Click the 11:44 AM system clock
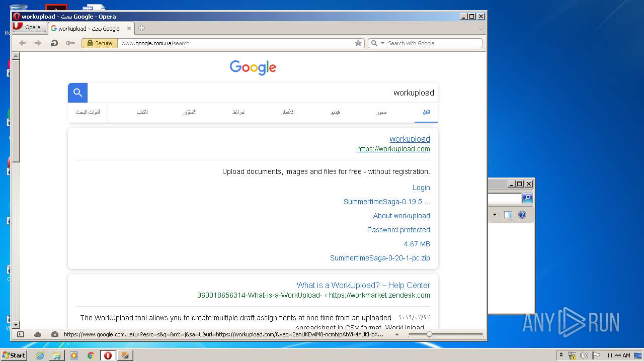The image size is (644, 362). click(x=618, y=355)
